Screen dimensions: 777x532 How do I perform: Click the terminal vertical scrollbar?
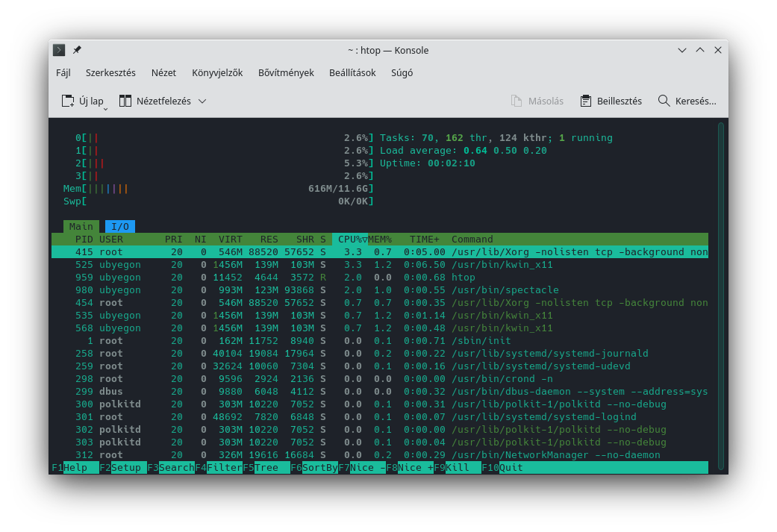click(x=720, y=295)
